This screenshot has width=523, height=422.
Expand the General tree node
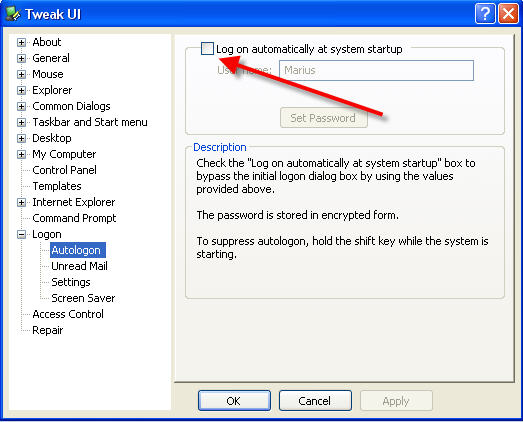[21, 58]
